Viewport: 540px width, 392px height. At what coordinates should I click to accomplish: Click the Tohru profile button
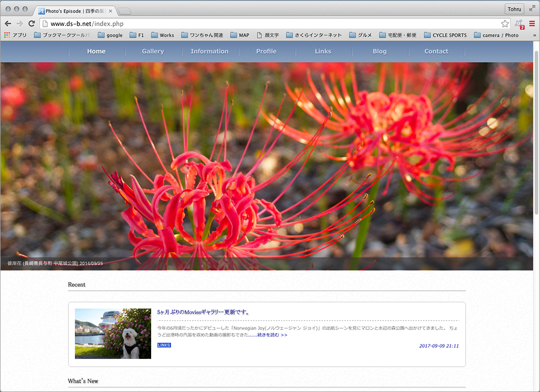pyautogui.click(x=514, y=9)
